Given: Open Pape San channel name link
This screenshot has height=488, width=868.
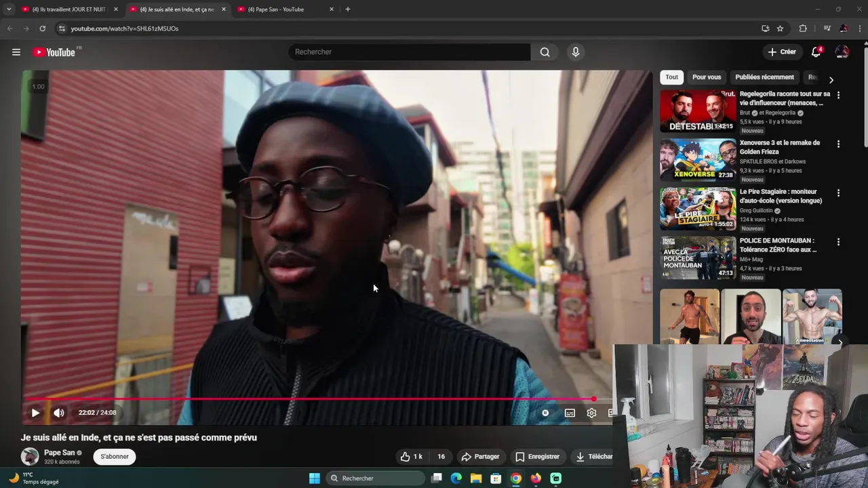Looking at the screenshot, I should [x=60, y=453].
